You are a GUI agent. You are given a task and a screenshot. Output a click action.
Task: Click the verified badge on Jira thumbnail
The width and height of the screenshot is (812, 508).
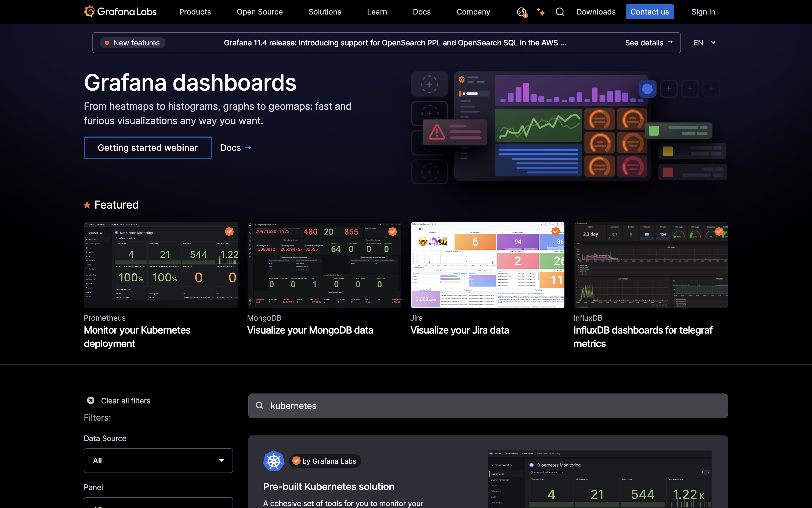click(x=556, y=231)
